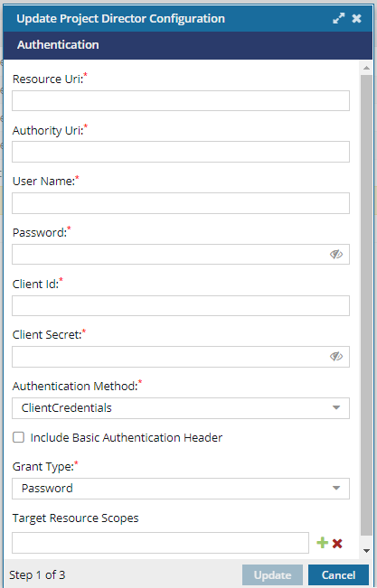377x588 pixels.
Task: Reveal the Client Secret value
Action: pos(336,356)
